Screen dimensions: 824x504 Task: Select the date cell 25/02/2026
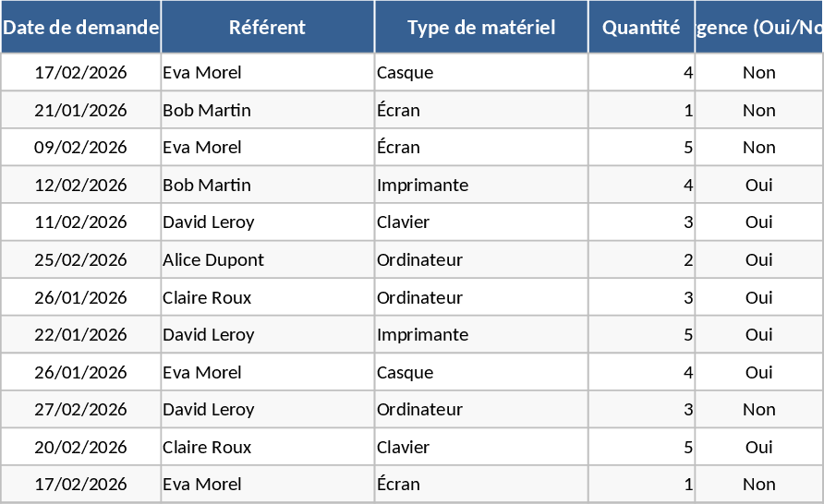[80, 260]
